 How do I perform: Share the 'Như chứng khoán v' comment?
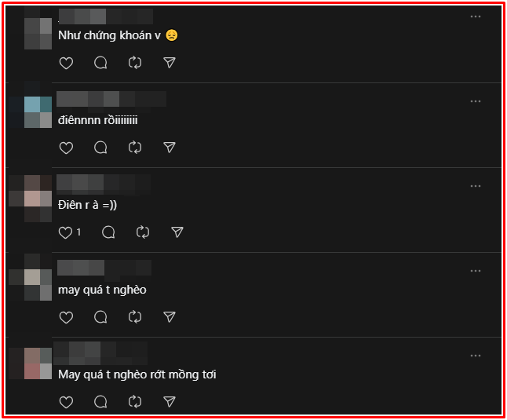170,63
